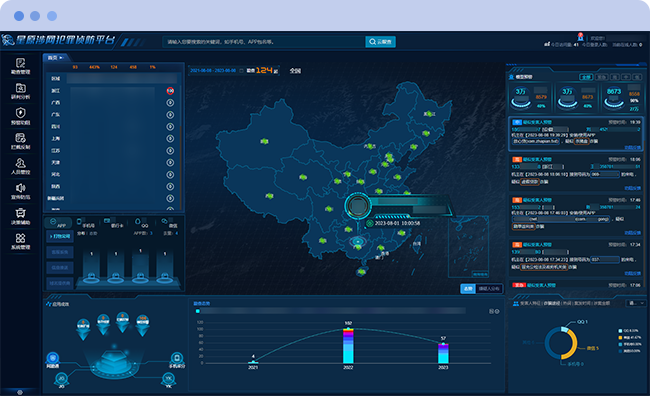The width and height of the screenshot is (650, 396).
Task: Expand the 首页 tab arrow
Action: (61, 58)
